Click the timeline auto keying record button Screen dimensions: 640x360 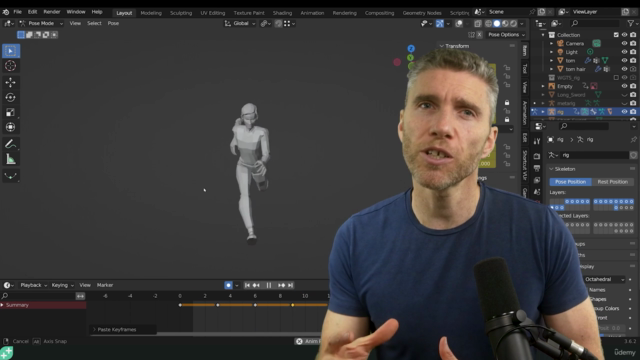click(x=228, y=285)
